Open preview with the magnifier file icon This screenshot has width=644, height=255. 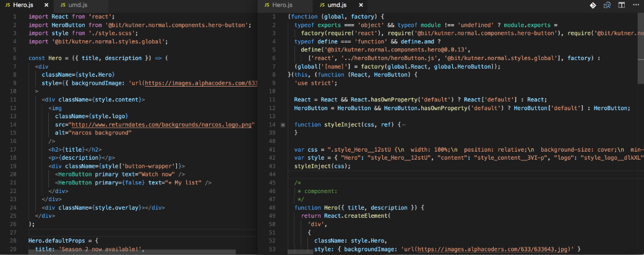(607, 5)
